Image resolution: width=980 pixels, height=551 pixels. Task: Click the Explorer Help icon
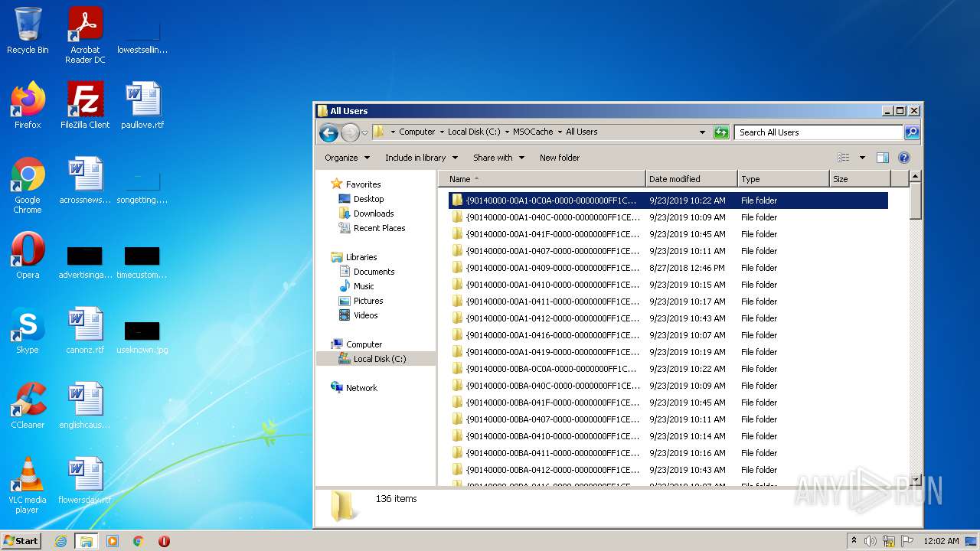903,158
